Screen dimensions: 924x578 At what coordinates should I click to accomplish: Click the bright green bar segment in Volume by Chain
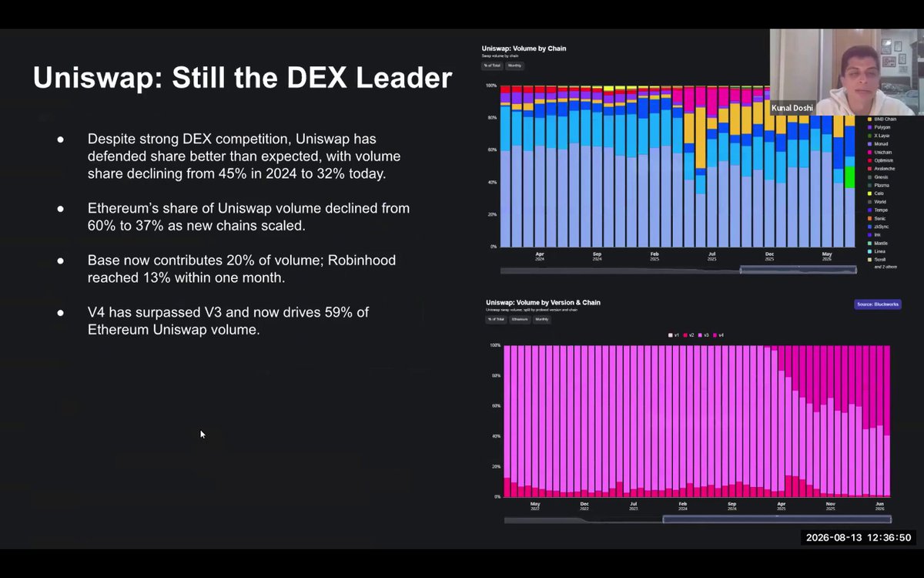tap(849, 177)
